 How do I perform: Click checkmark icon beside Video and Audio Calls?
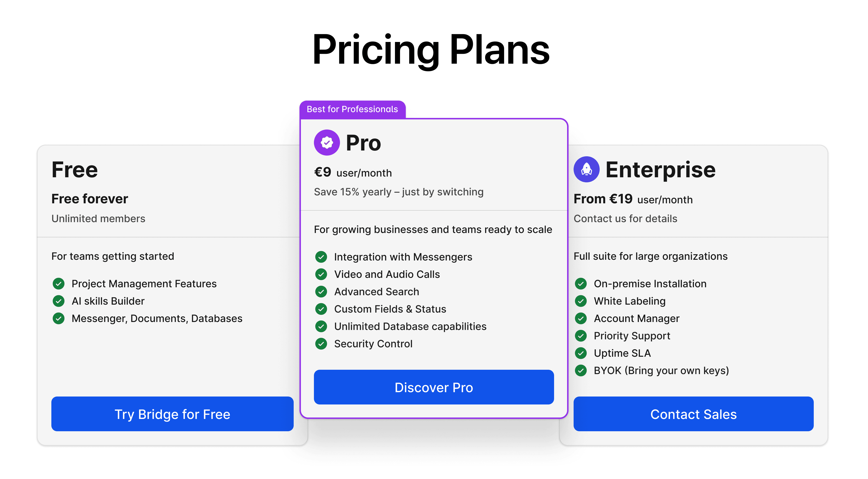[321, 274]
